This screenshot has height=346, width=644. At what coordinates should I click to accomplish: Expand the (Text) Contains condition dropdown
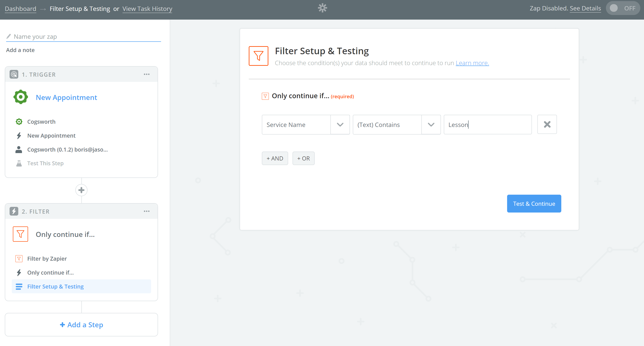click(x=431, y=125)
